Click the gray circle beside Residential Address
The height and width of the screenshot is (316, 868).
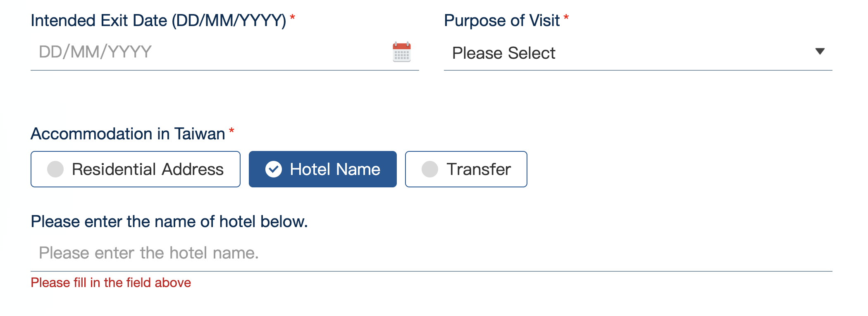coord(55,169)
